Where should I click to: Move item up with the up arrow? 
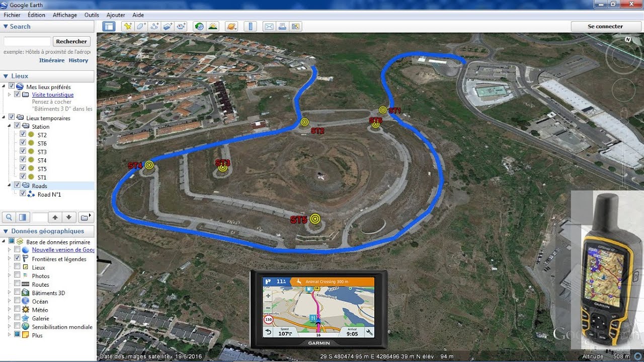coord(55,217)
